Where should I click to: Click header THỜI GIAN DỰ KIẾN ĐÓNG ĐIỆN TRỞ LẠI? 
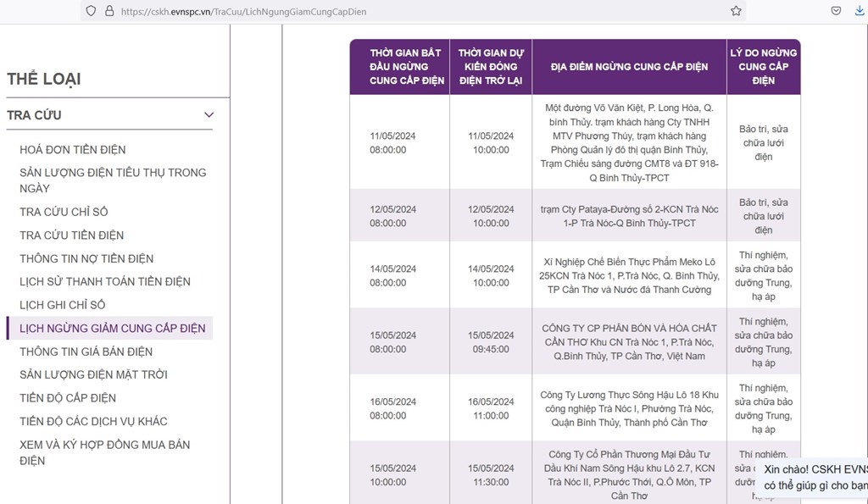491,66
